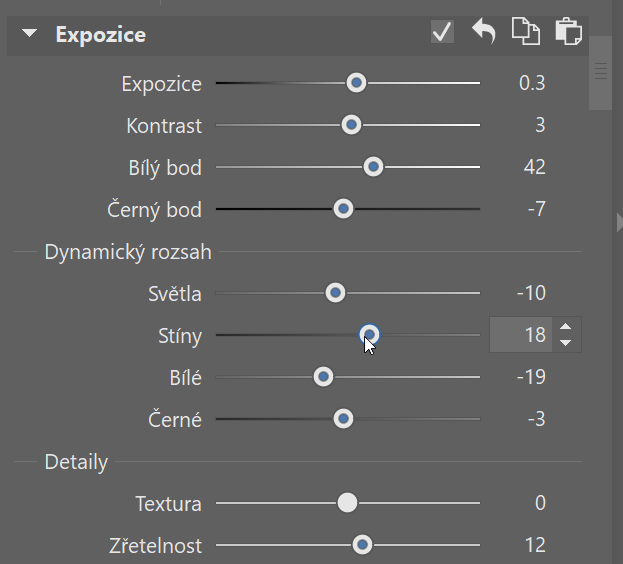The image size is (623, 564).
Task: Increase Stíny value with up stepper arrow
Action: tap(565, 327)
